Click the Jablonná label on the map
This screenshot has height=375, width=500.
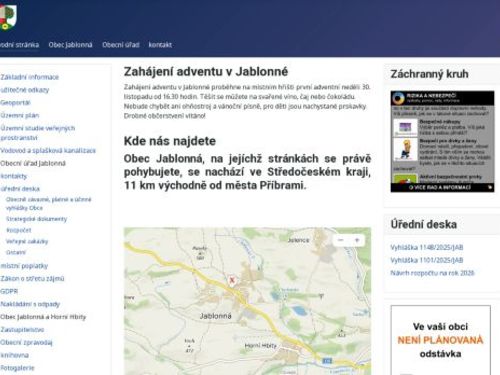(215, 316)
